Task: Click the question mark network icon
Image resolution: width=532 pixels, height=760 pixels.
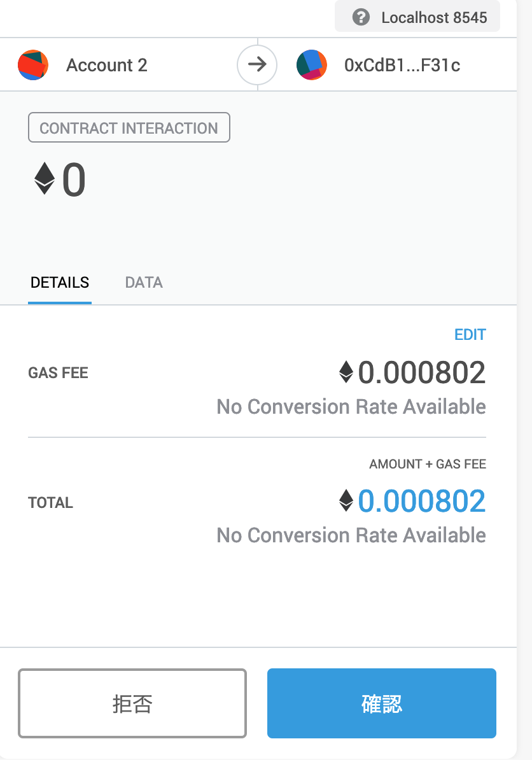Action: pos(361,17)
